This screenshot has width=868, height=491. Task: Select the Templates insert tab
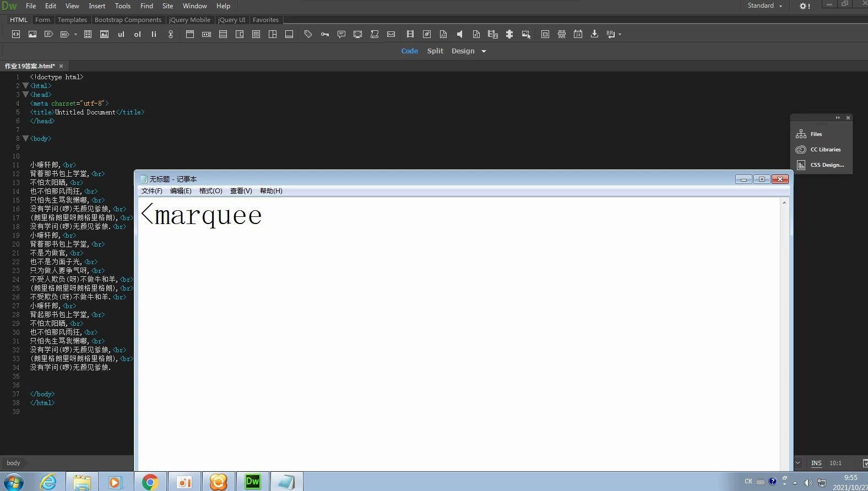point(72,20)
